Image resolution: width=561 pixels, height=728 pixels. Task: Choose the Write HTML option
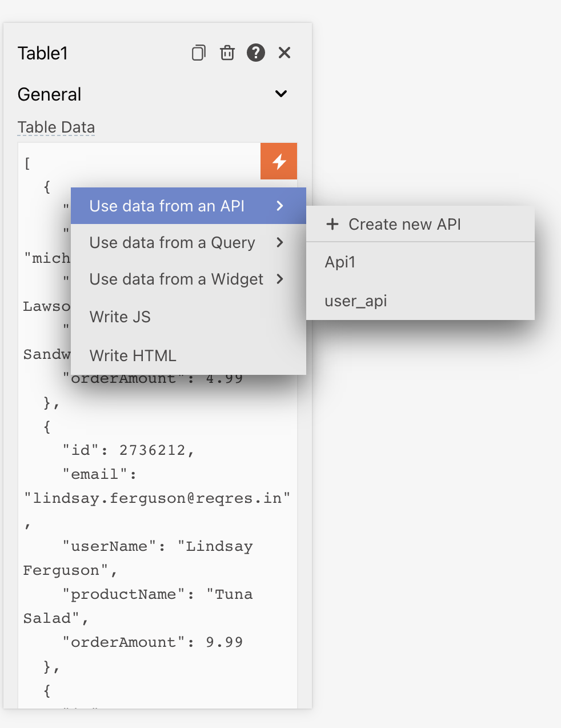pyautogui.click(x=189, y=355)
